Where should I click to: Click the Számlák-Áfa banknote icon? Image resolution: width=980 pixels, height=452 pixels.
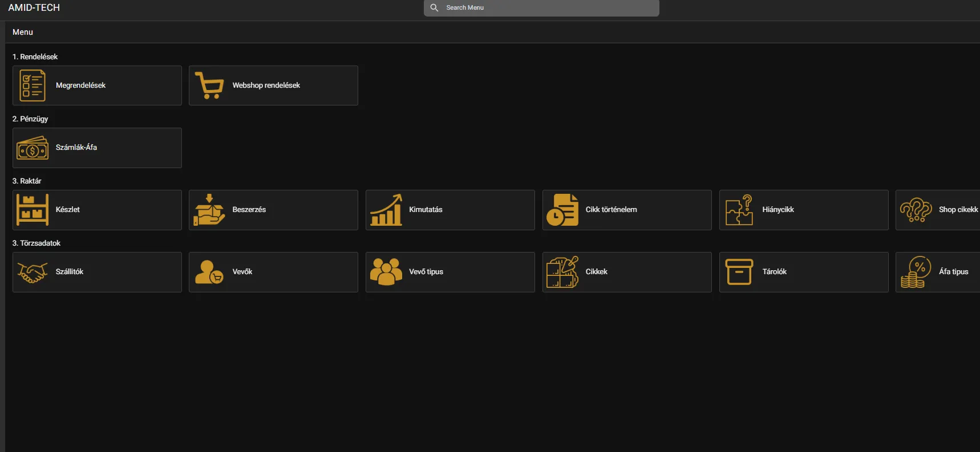click(x=33, y=148)
